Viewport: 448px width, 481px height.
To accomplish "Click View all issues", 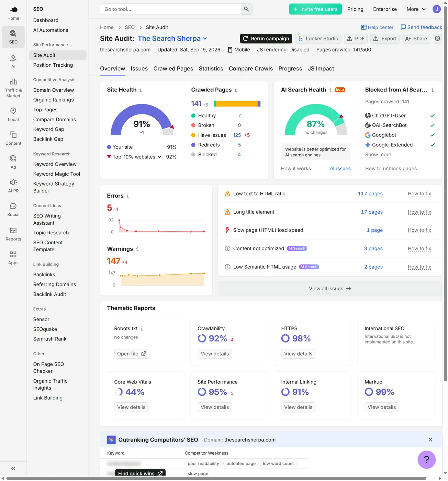I will tap(330, 289).
